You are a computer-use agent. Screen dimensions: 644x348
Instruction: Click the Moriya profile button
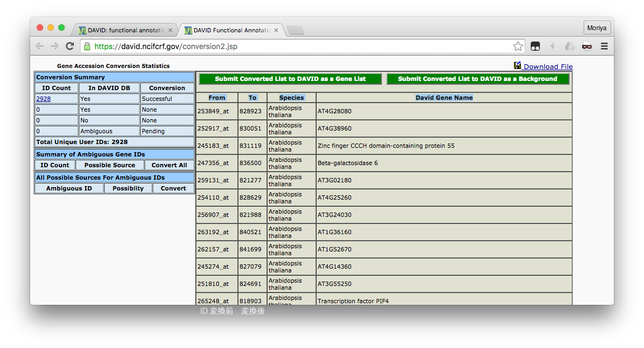pos(597,28)
